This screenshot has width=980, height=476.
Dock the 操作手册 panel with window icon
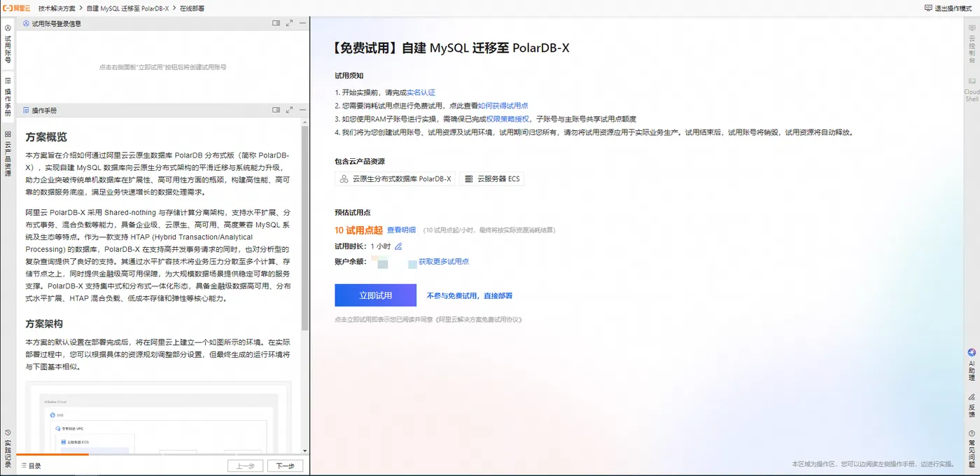(x=276, y=111)
